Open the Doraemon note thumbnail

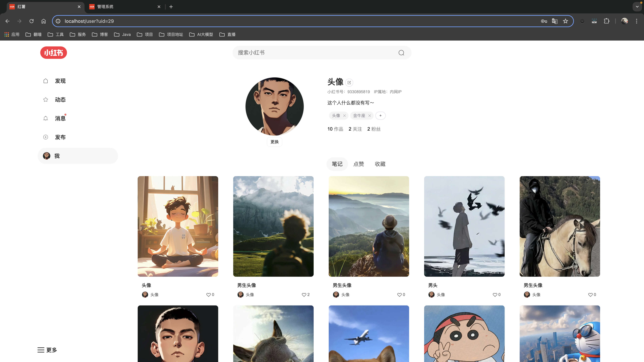tap(560, 334)
